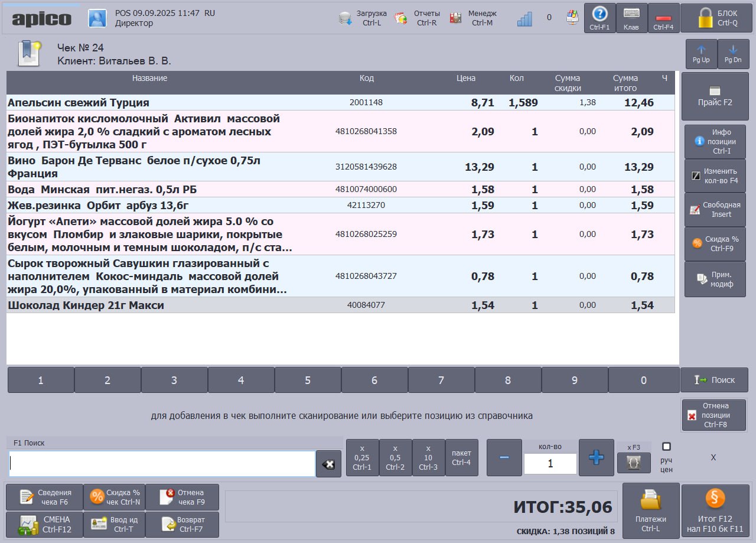Increase quantity with plus button

tap(596, 457)
